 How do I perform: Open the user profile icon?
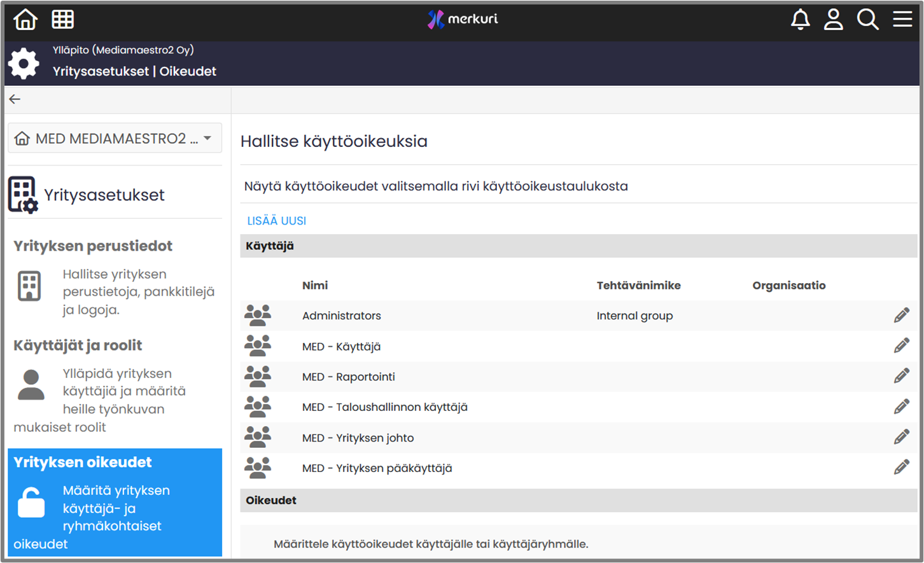(833, 20)
